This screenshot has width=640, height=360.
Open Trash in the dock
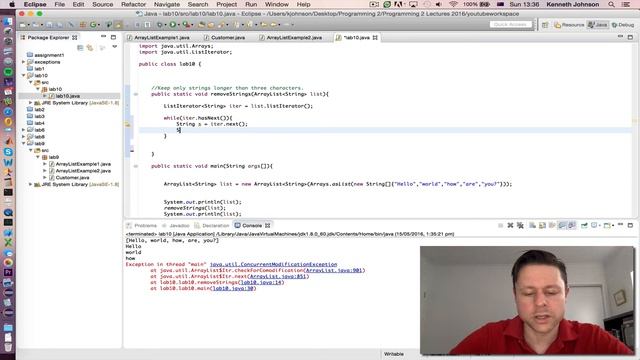(x=8, y=347)
